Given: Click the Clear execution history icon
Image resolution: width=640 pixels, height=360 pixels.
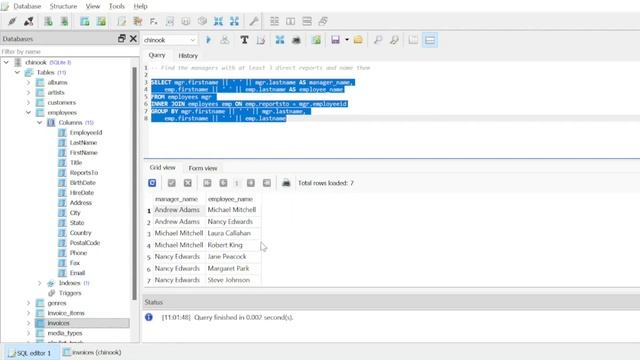Looking at the screenshot, I should (261, 40).
